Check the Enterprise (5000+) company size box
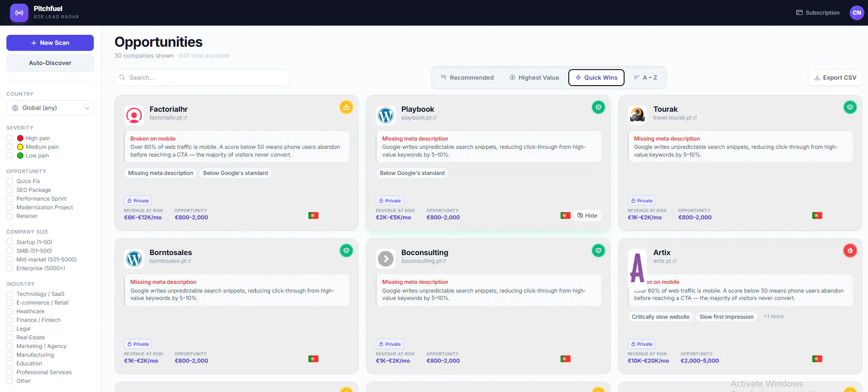868x392 pixels. [10, 268]
